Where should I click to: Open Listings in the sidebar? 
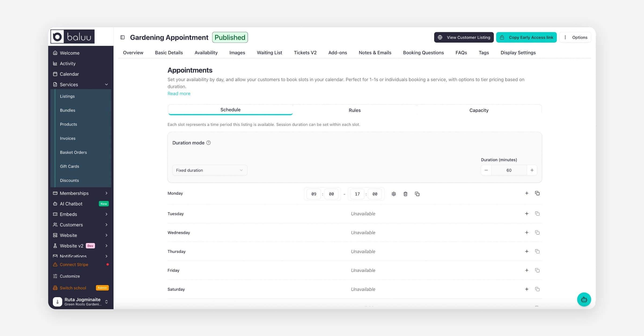67,96
